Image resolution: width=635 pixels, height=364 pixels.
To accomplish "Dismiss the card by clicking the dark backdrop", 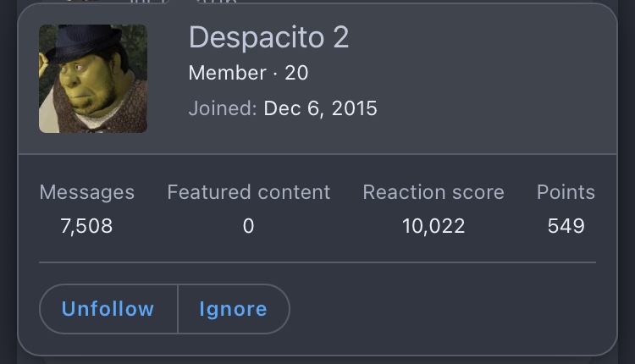I will click(8, 182).
